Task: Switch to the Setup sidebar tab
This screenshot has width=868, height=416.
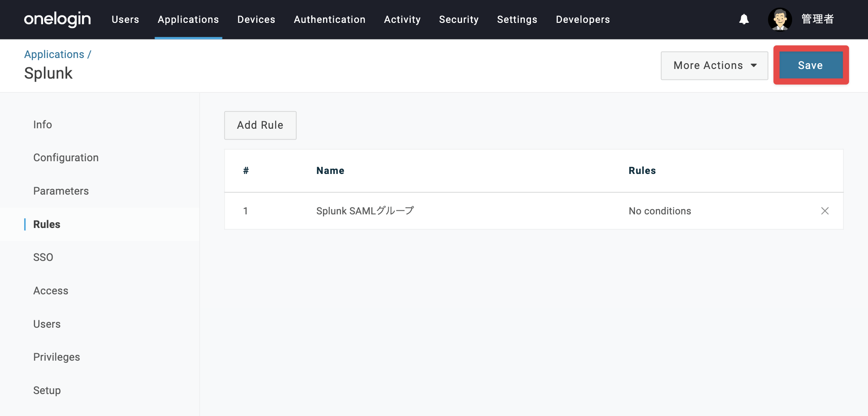Action: (47, 391)
